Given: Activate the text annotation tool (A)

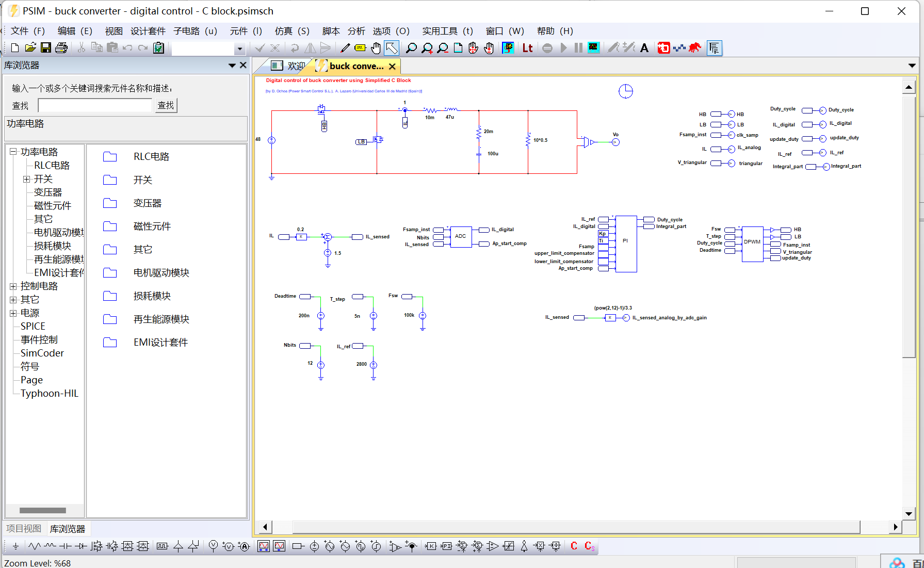Looking at the screenshot, I should coord(644,48).
